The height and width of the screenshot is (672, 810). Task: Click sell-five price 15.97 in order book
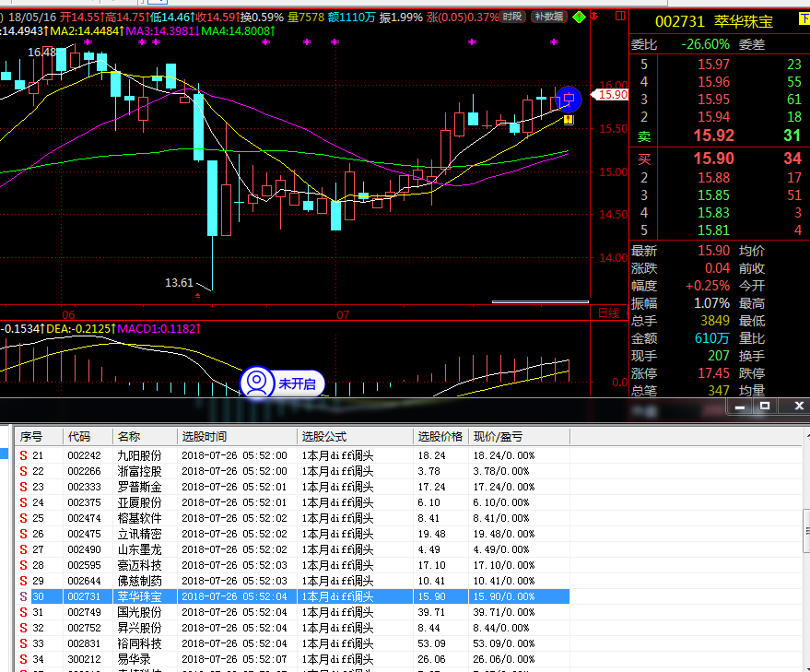pyautogui.click(x=713, y=65)
